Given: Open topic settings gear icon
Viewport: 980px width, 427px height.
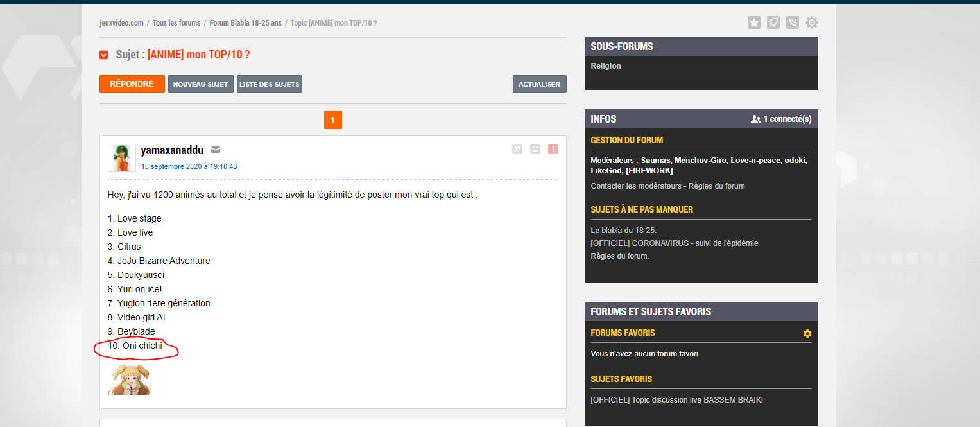Looking at the screenshot, I should pyautogui.click(x=812, y=23).
